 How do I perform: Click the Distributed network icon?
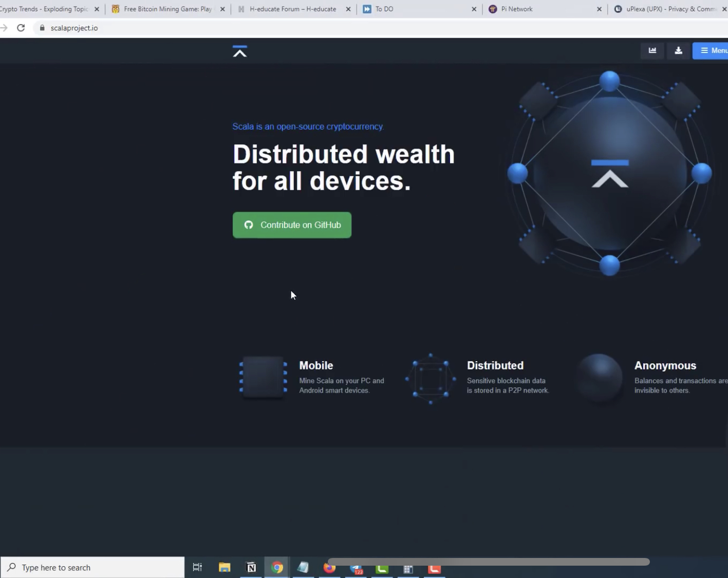click(431, 379)
